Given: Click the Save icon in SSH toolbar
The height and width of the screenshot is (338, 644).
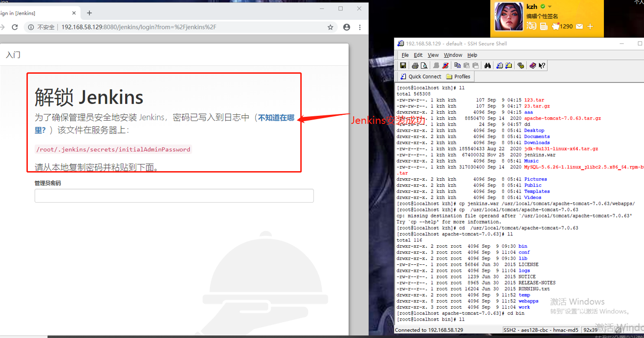Looking at the screenshot, I should 403,65.
